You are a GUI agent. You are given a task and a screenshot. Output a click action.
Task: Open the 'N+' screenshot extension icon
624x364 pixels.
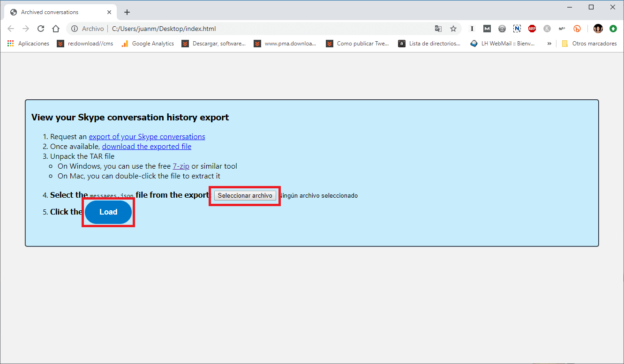coord(517,29)
